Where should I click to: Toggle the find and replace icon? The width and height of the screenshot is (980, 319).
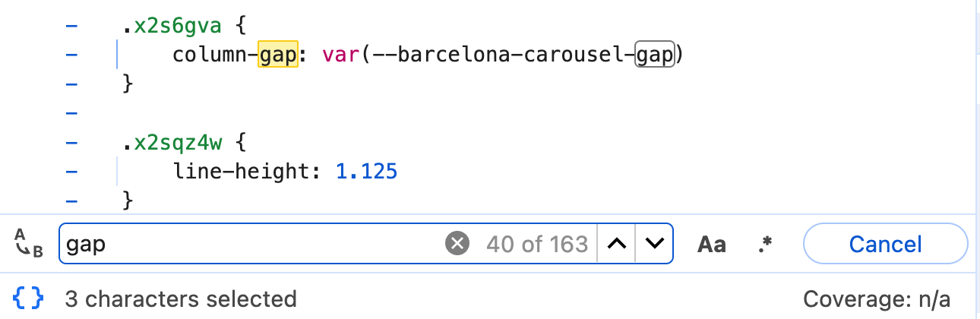pyautogui.click(x=29, y=244)
